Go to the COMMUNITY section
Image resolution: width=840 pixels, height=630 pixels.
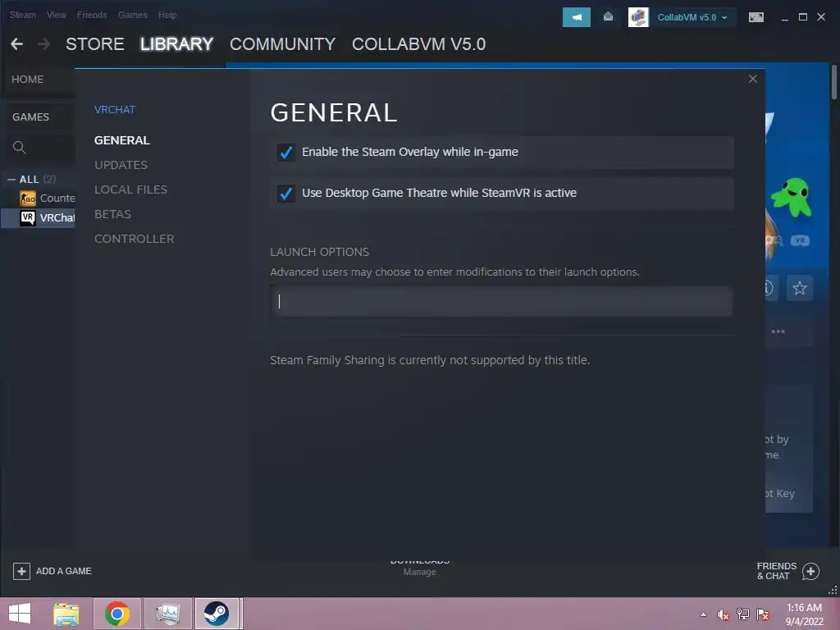pos(282,44)
